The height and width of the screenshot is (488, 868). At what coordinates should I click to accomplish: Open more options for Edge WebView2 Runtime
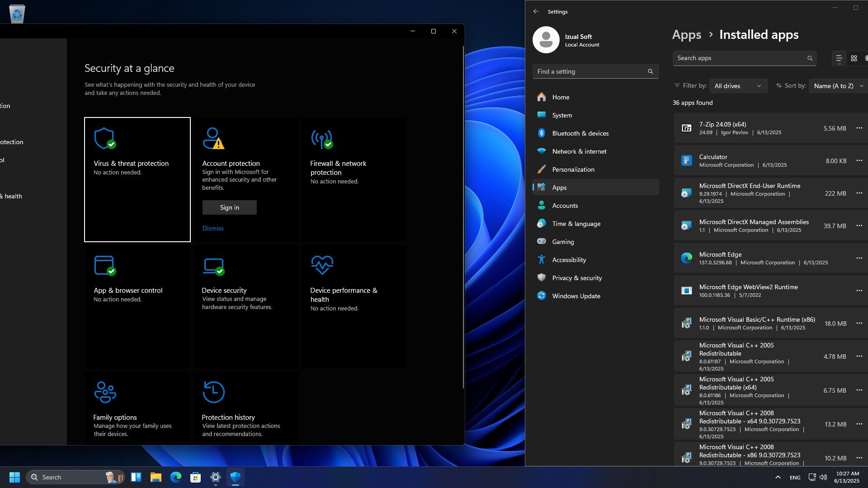859,291
